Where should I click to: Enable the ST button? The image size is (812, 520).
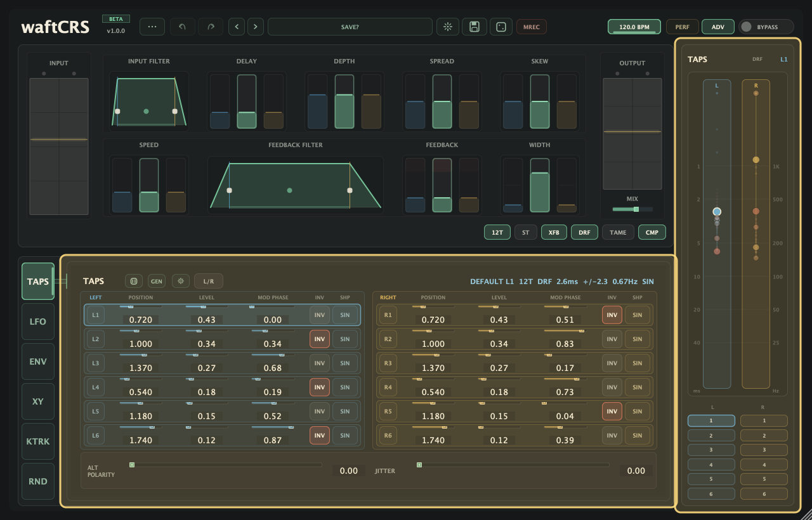(x=526, y=233)
